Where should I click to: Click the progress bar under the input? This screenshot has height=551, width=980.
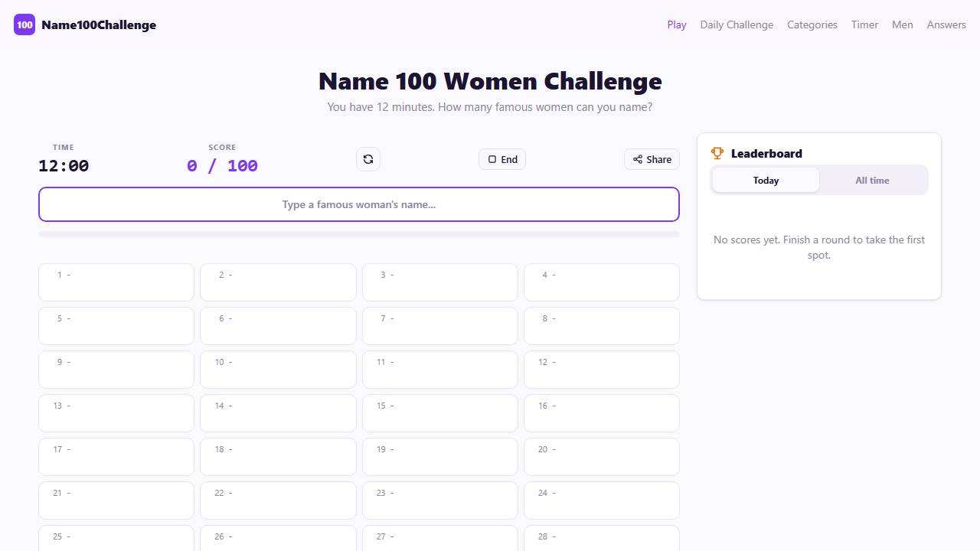359,234
